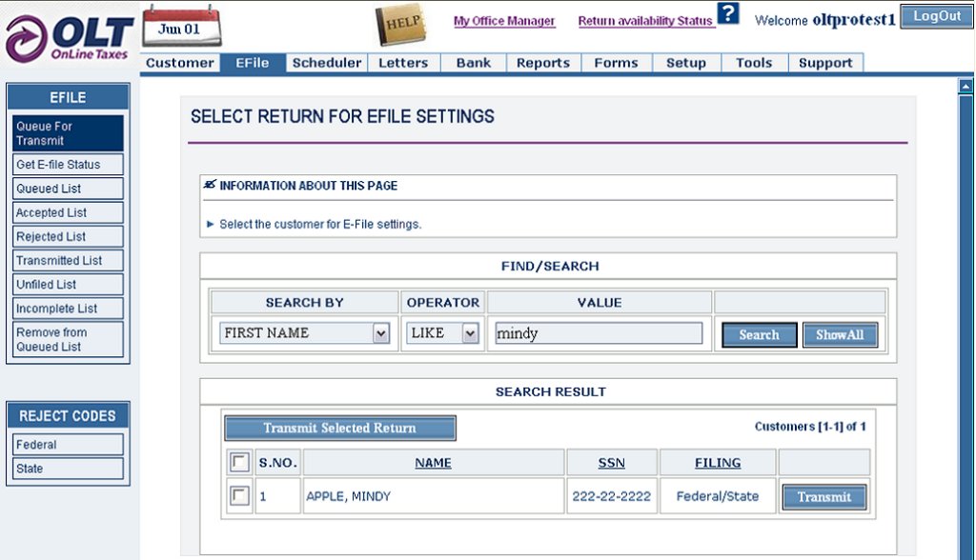976x560 pixels.
Task: Click into the value field containing mindy
Action: [599, 333]
